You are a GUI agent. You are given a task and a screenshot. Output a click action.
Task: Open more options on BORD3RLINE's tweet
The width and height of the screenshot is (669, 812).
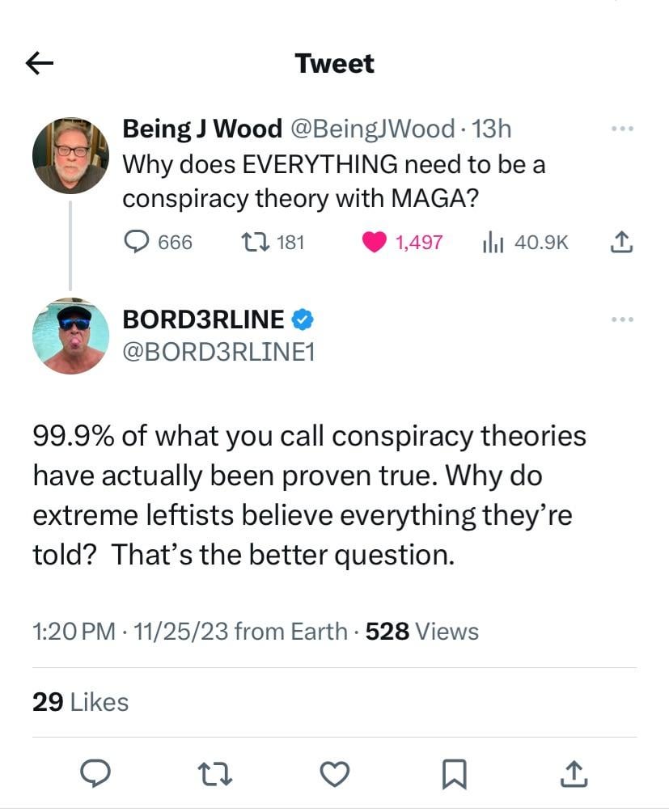click(622, 319)
